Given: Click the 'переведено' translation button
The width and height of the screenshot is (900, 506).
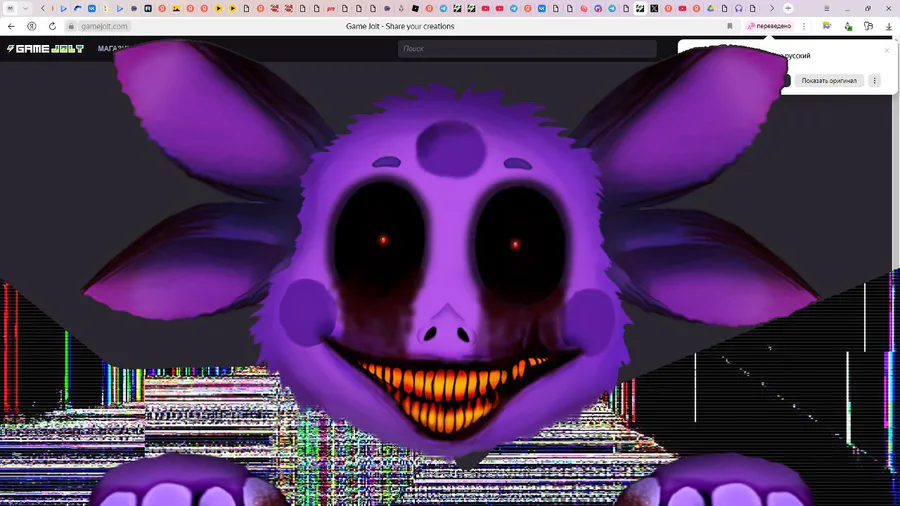Looking at the screenshot, I should (769, 26).
